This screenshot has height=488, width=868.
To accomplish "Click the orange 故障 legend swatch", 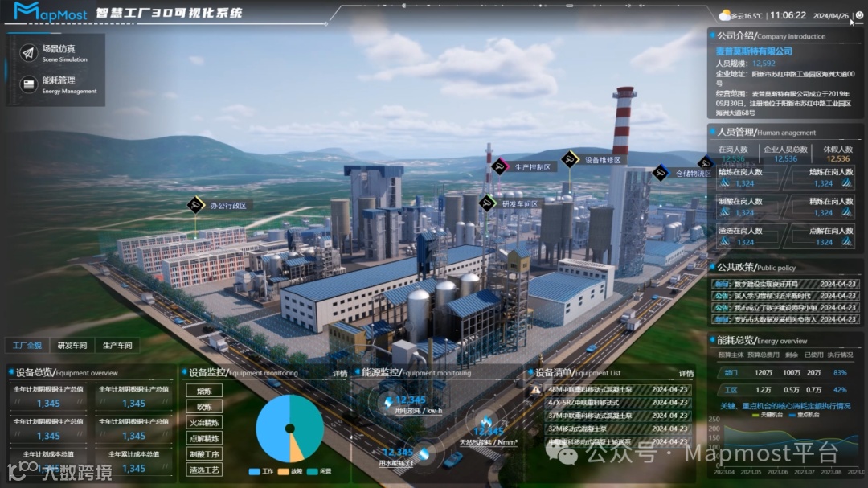I will (284, 471).
